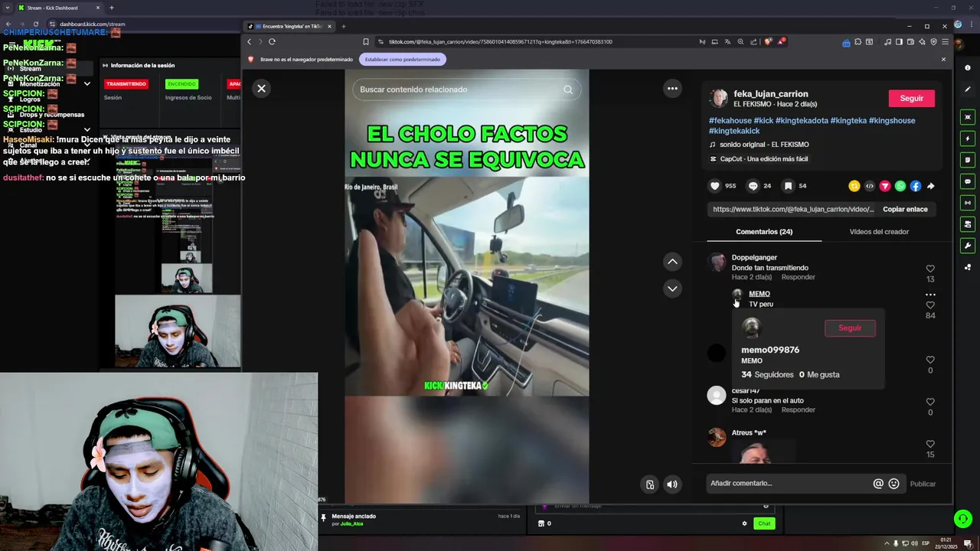Switch to Comentarios (24) tab
The image size is (980, 551).
764,232
